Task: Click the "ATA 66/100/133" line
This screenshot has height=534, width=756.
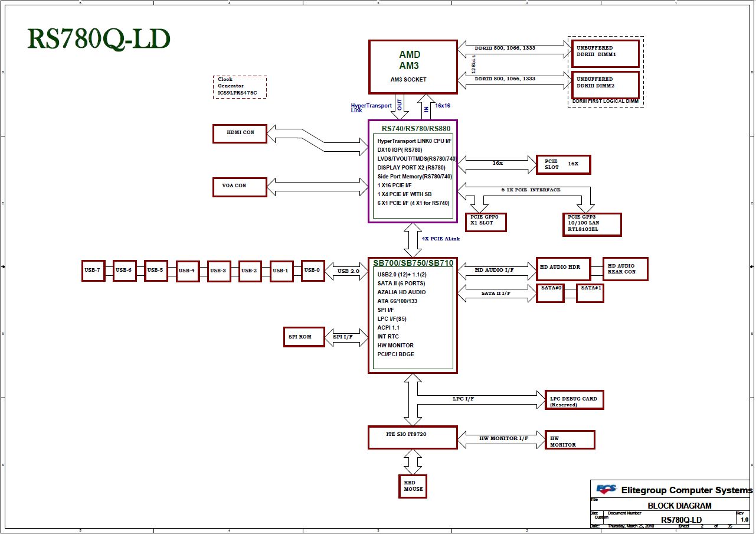Action: click(x=397, y=301)
